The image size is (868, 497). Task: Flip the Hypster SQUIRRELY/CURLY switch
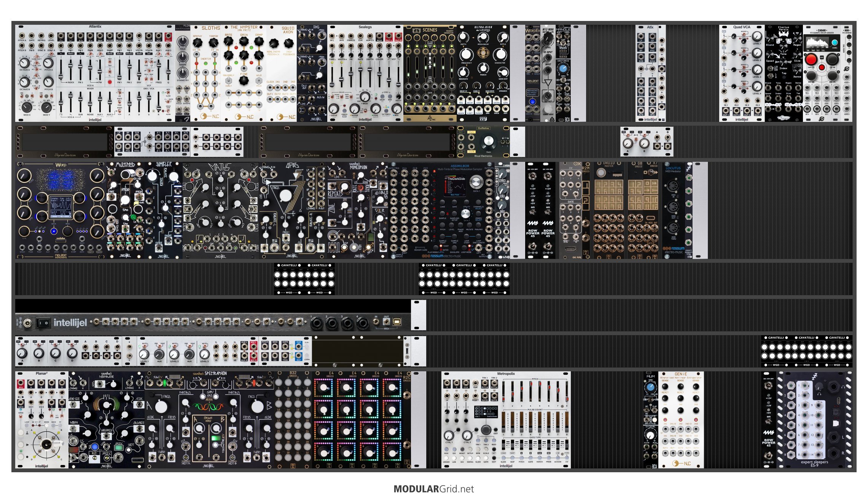[x=228, y=80]
